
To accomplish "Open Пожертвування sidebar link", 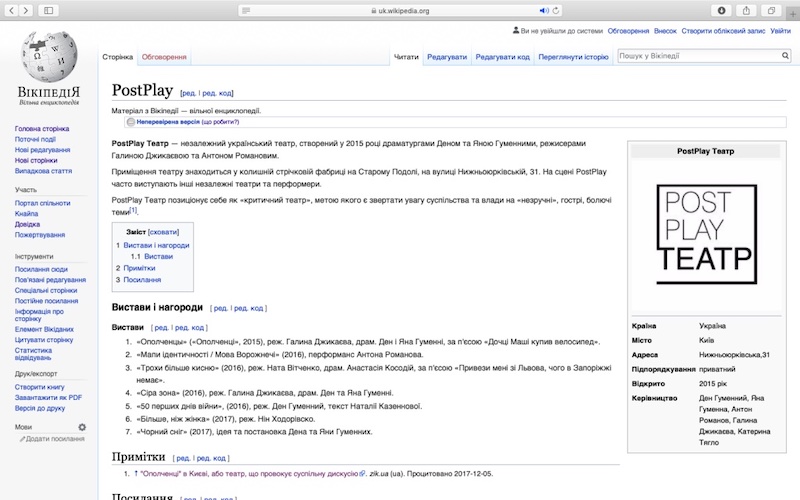I will pyautogui.click(x=40, y=235).
